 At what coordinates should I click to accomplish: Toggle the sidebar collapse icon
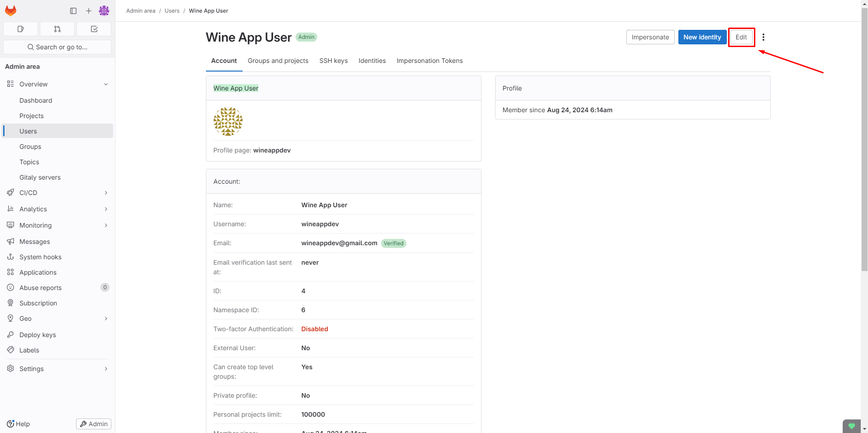coord(73,11)
